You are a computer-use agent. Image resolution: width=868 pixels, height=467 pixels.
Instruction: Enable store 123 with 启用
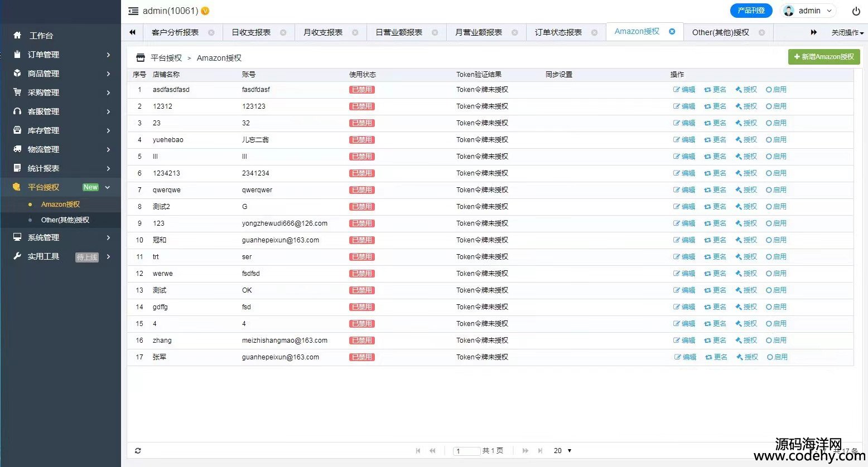pos(776,223)
